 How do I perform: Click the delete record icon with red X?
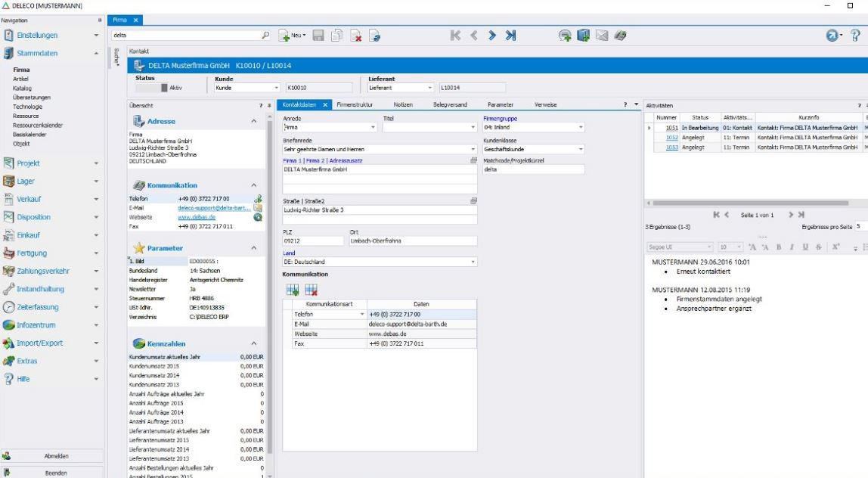[357, 36]
